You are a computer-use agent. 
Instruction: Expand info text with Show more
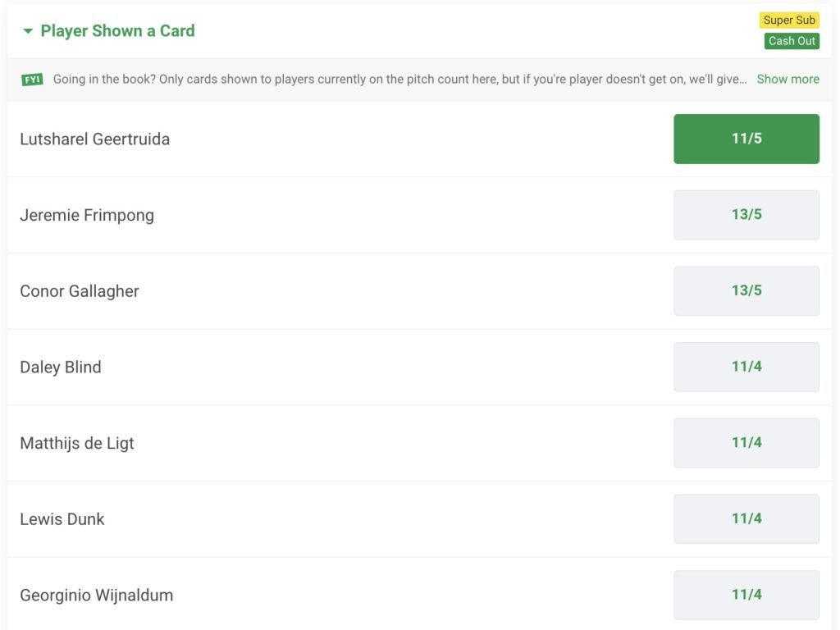tap(787, 80)
